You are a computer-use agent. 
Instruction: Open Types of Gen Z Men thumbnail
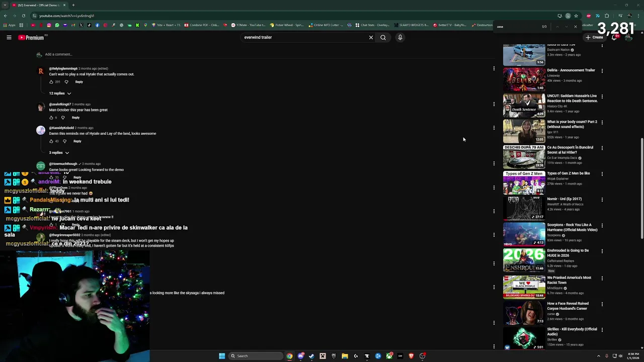coord(524,182)
